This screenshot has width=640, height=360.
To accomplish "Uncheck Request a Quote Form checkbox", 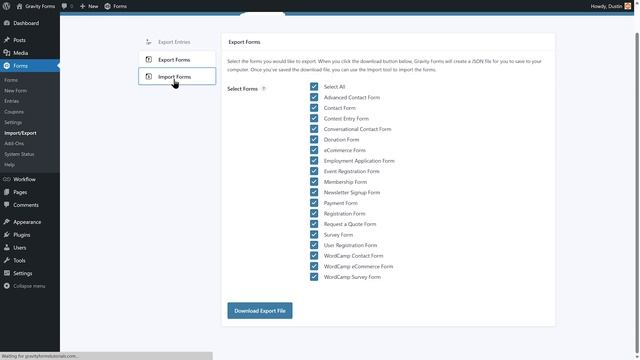I will [x=314, y=224].
